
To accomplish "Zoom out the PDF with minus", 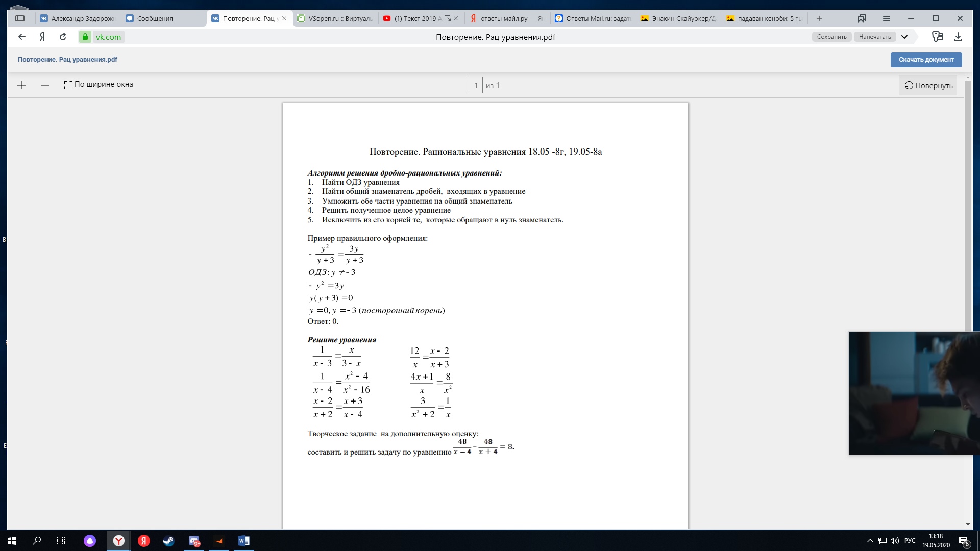I will click(x=45, y=85).
